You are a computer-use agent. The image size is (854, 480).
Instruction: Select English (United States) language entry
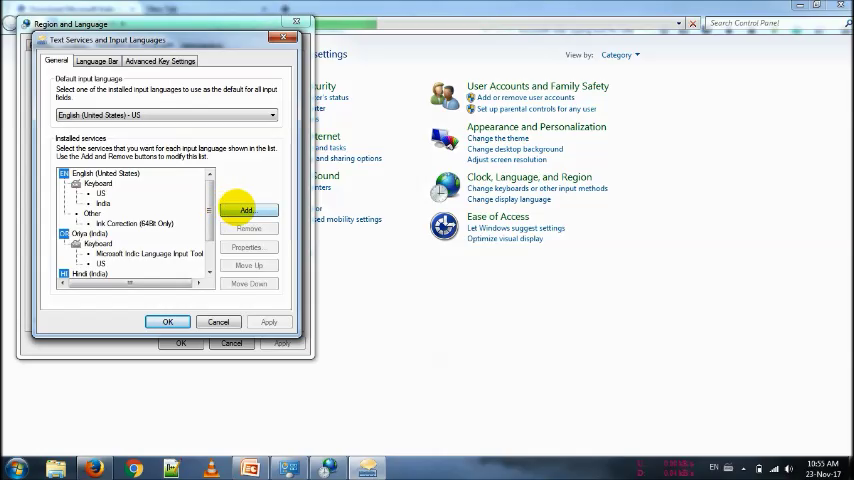106,173
